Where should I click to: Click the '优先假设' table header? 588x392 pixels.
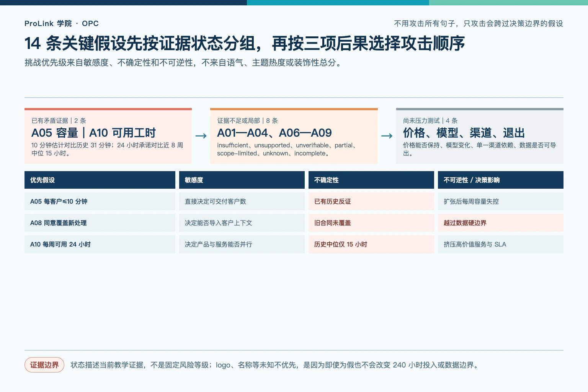click(100, 180)
